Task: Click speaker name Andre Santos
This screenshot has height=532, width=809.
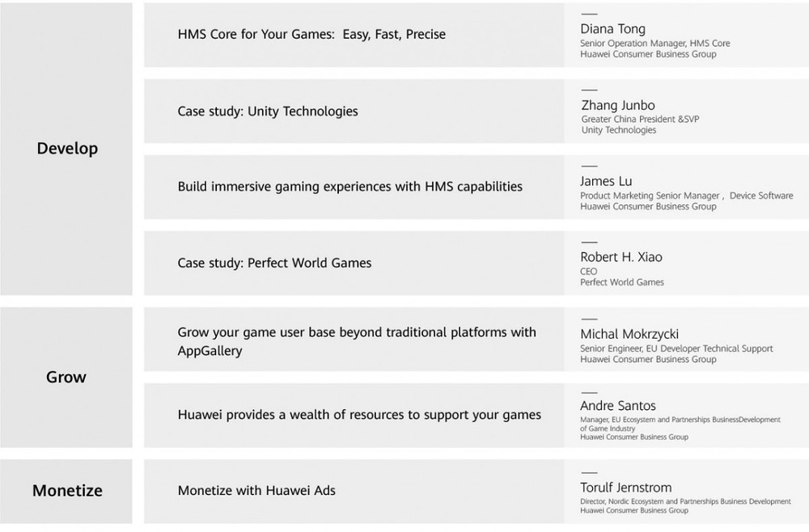Action: point(618,406)
